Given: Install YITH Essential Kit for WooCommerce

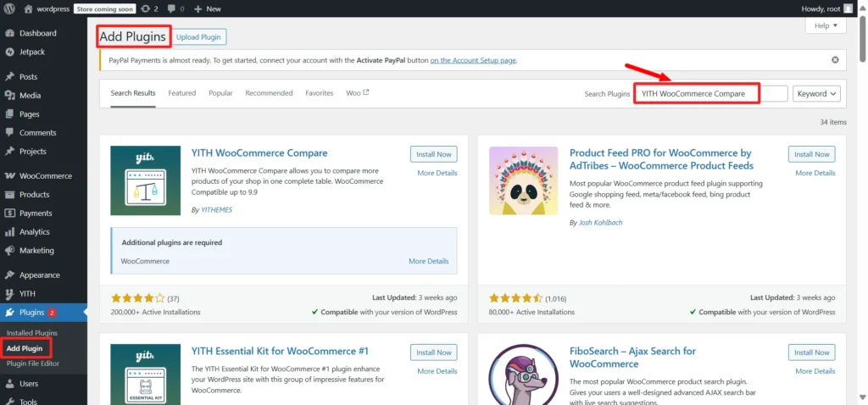Looking at the screenshot, I should coord(434,352).
